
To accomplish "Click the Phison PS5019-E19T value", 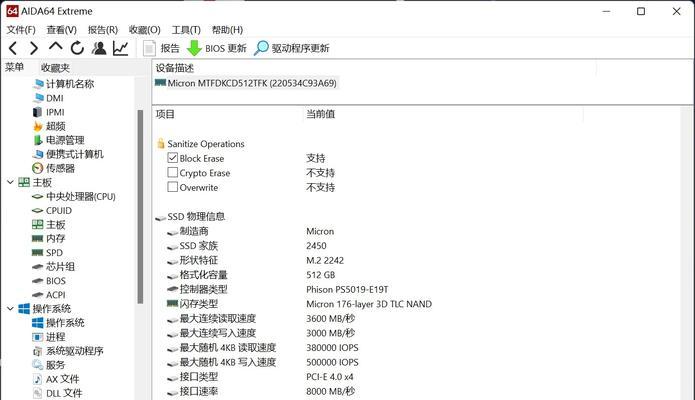I will coord(348,290).
